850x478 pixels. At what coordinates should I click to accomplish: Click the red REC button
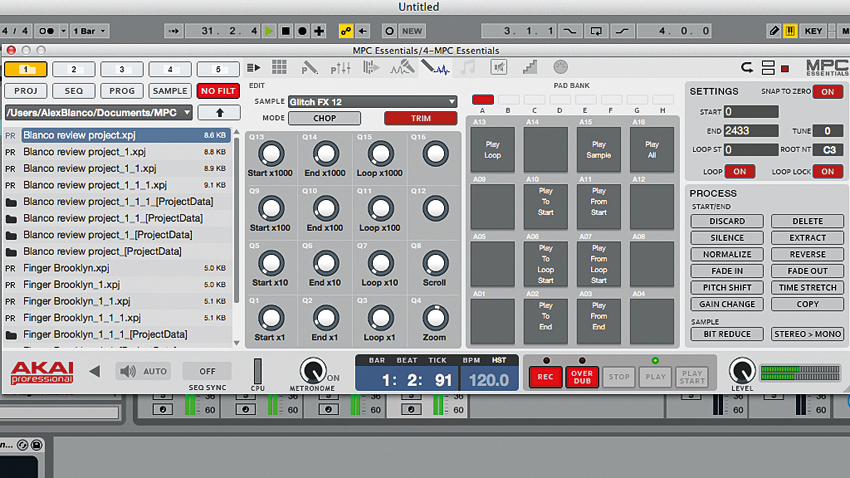click(x=545, y=377)
